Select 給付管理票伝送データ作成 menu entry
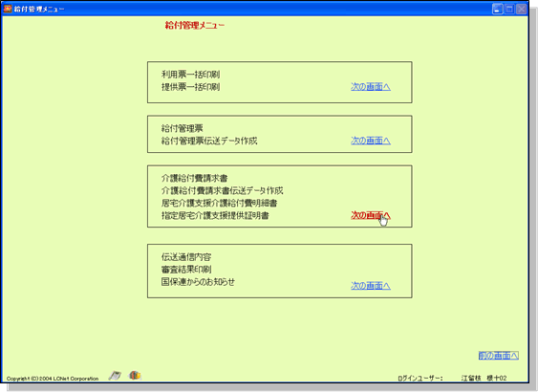 (x=209, y=141)
